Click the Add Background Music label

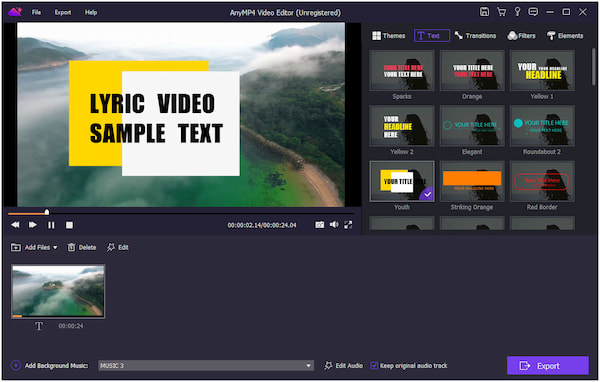click(x=56, y=366)
